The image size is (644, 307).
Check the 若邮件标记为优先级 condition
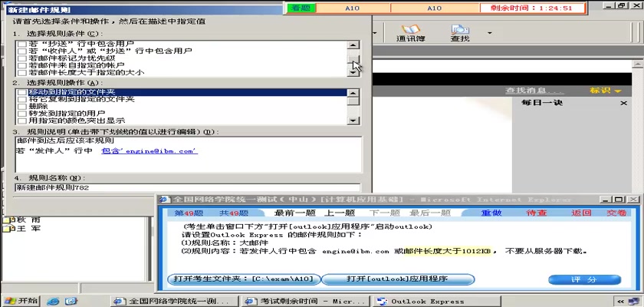(x=21, y=58)
